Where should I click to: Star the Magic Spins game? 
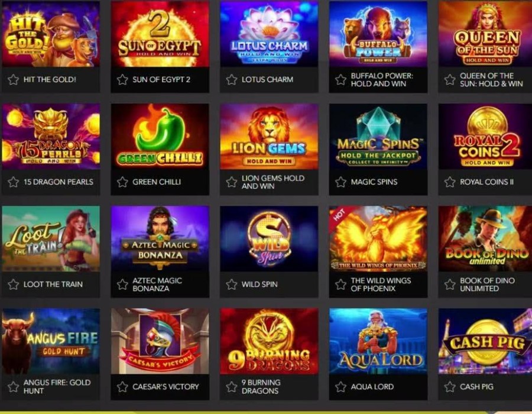(340, 182)
